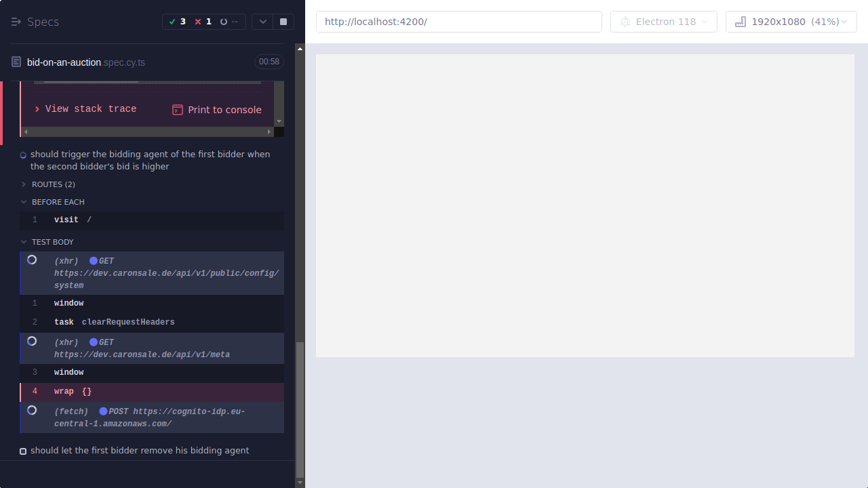The image size is (868, 488).
Task: Collapse the BEFORE EACH section
Action: 57,201
